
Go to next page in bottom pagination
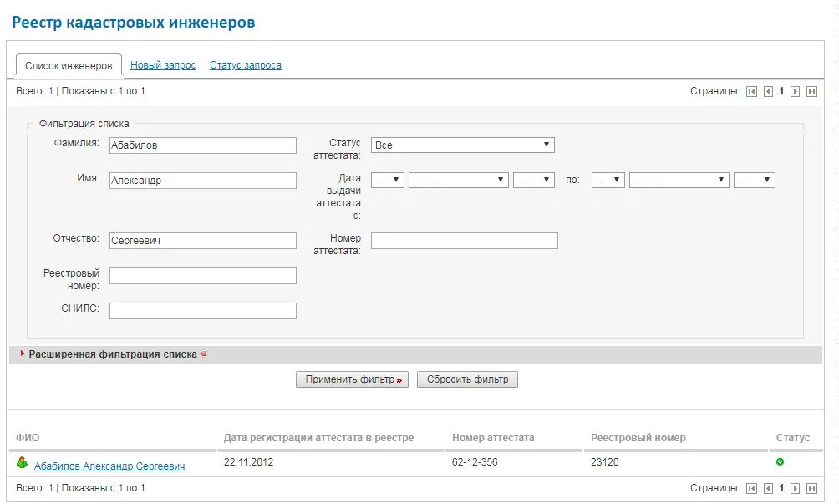coord(795,488)
